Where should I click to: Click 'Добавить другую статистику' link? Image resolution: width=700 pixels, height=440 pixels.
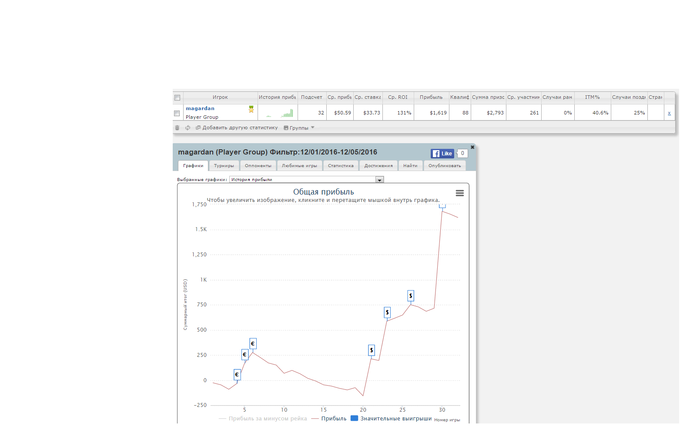coord(238,128)
